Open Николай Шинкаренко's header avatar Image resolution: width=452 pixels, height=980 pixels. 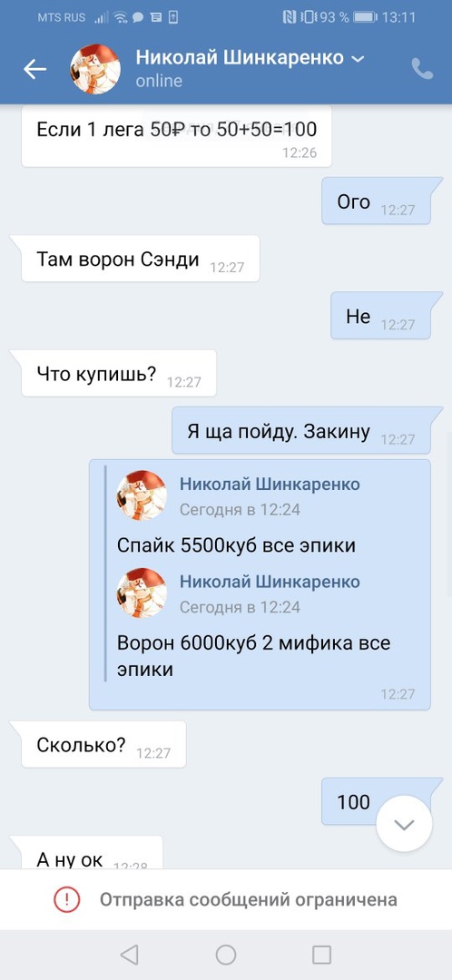[x=95, y=69]
